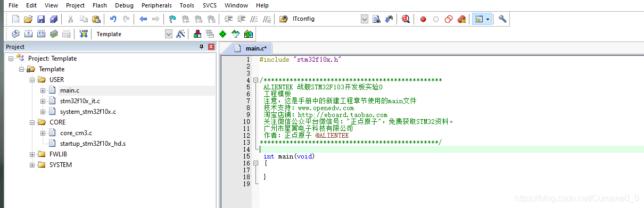The height and width of the screenshot is (208, 644).
Task: Click the Redo toolbar icon
Action: click(x=126, y=19)
